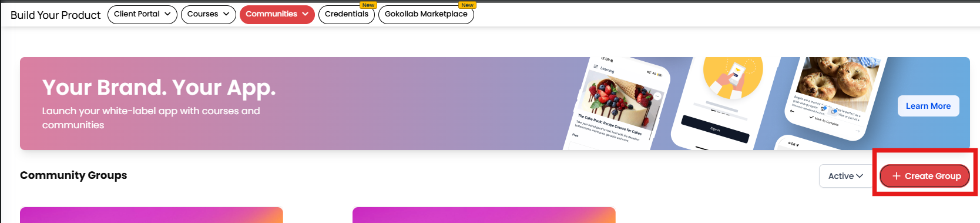Viewport: 980px width, 223px height.
Task: Open Gokollab Marketplace tab
Action: (426, 15)
